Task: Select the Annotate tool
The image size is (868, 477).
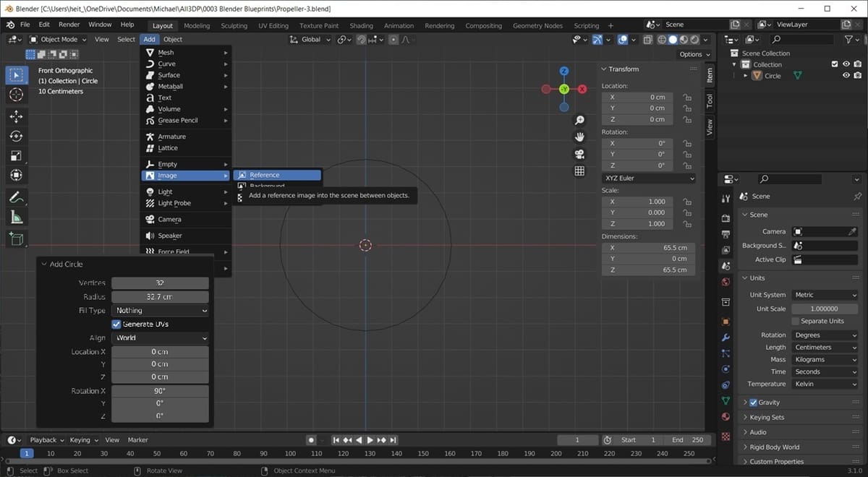Action: [17, 197]
